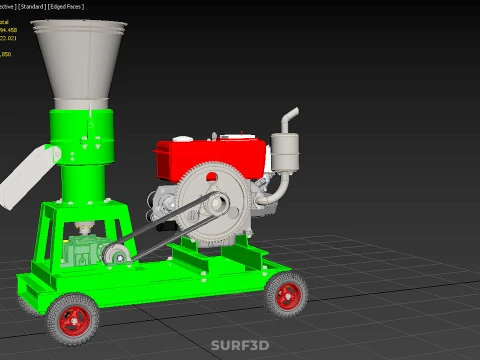Image resolution: width=480 pixels, height=360 pixels.
Task: Select the gray feed hopper funnel object
Action: click(x=79, y=64)
